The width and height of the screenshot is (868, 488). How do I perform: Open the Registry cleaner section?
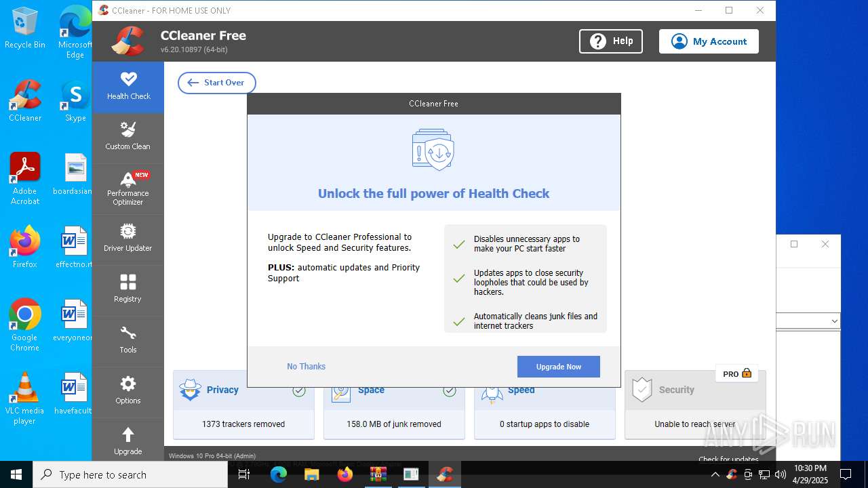point(128,290)
